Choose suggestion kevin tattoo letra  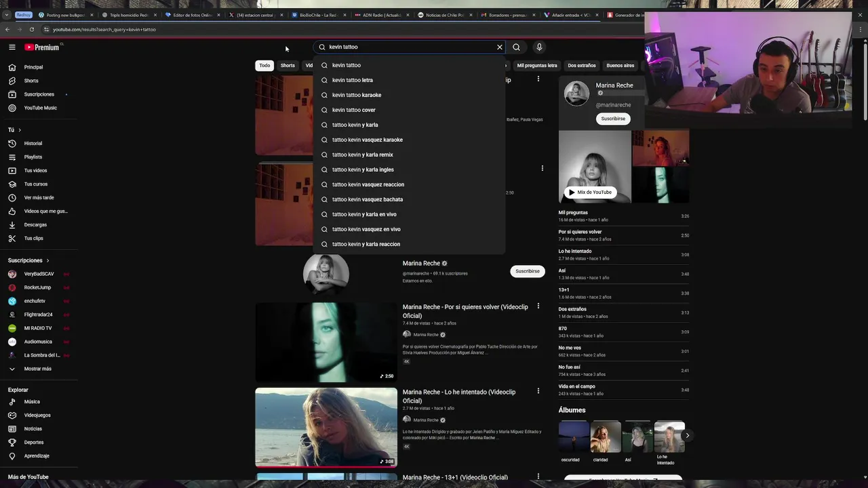pos(409,80)
